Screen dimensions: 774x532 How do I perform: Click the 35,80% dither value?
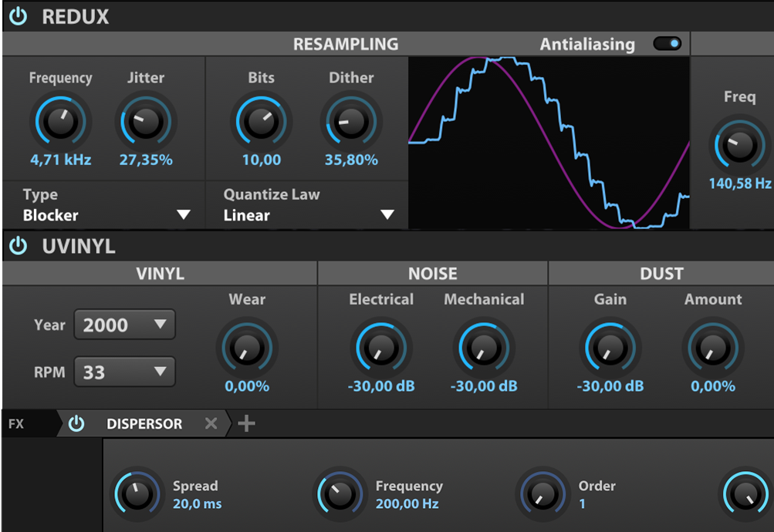[x=351, y=160]
